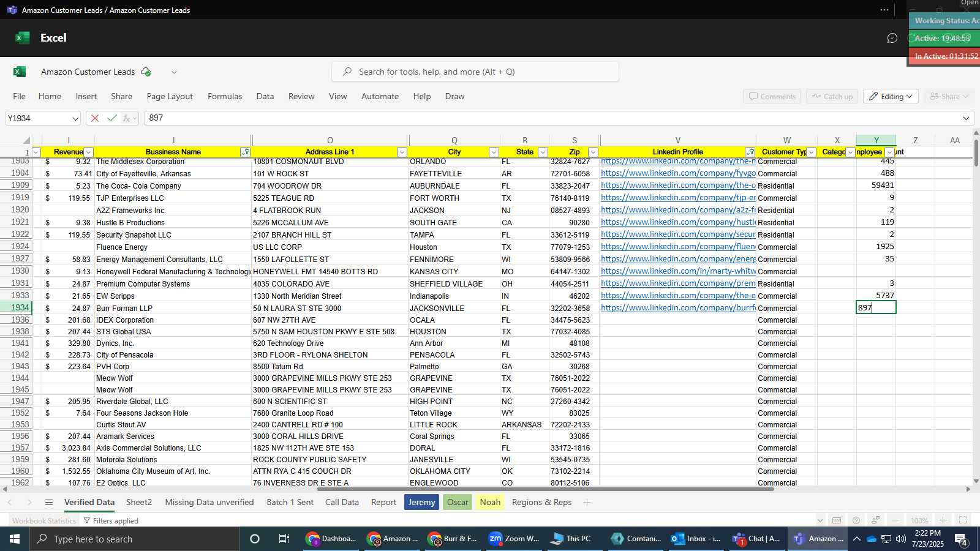The image size is (980, 551).
Task: Open the volume speaker tray icon
Action: (x=901, y=539)
